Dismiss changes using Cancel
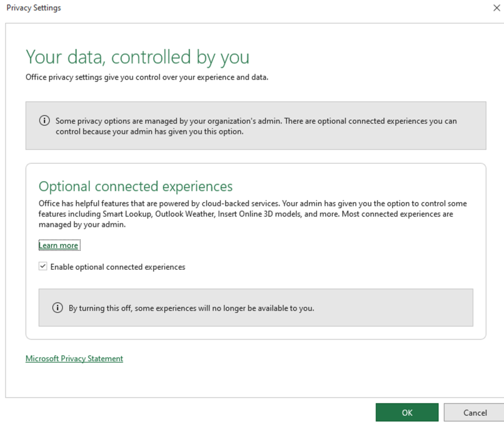 [474, 412]
